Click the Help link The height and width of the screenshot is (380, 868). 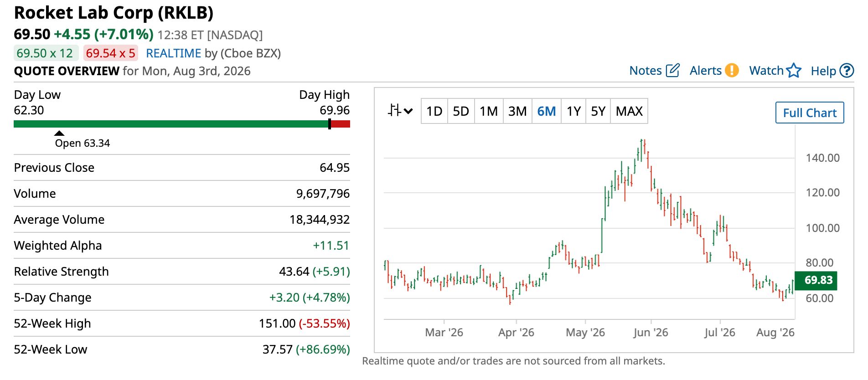823,71
